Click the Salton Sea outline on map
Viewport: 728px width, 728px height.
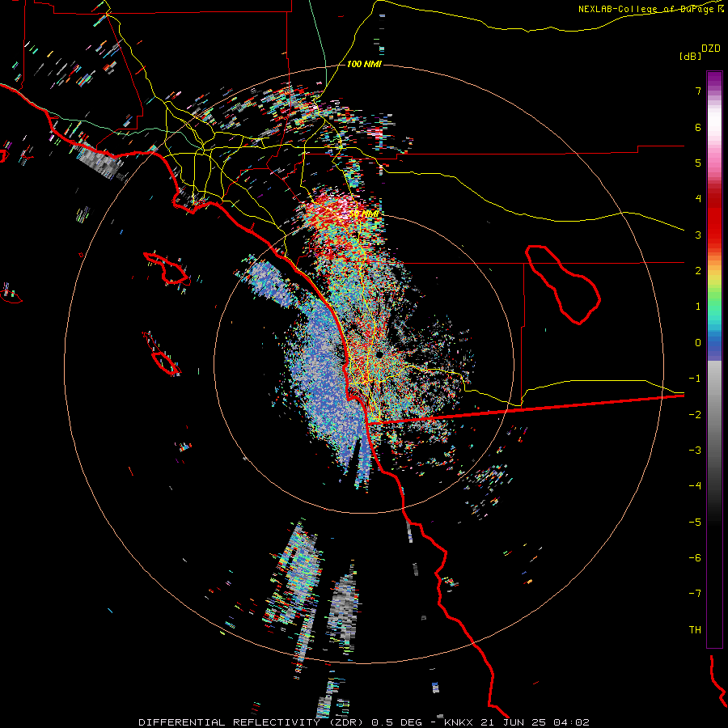click(563, 284)
